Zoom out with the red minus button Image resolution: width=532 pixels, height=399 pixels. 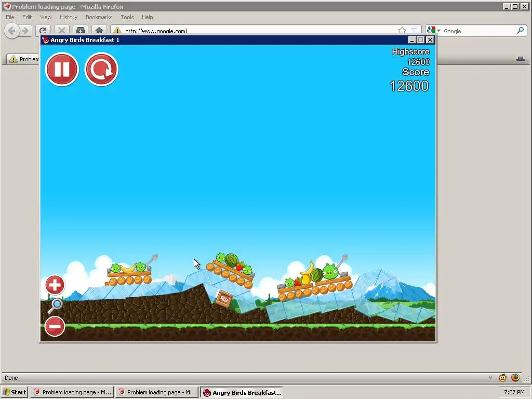point(55,326)
